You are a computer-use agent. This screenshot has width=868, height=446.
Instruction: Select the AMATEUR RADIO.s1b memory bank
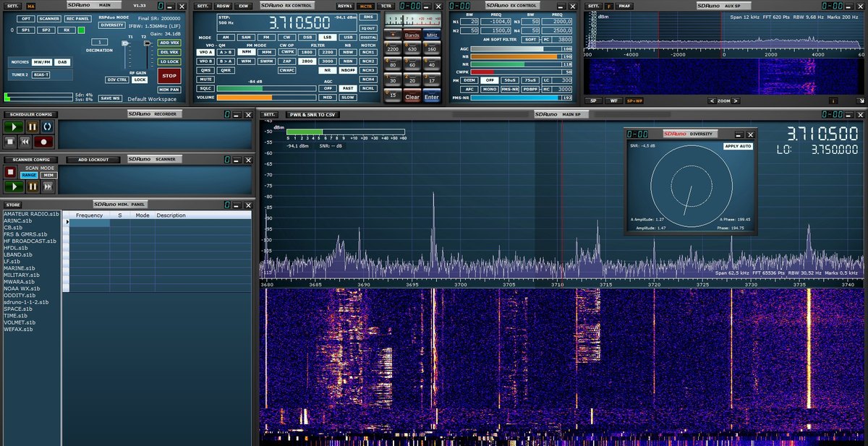tap(31, 214)
